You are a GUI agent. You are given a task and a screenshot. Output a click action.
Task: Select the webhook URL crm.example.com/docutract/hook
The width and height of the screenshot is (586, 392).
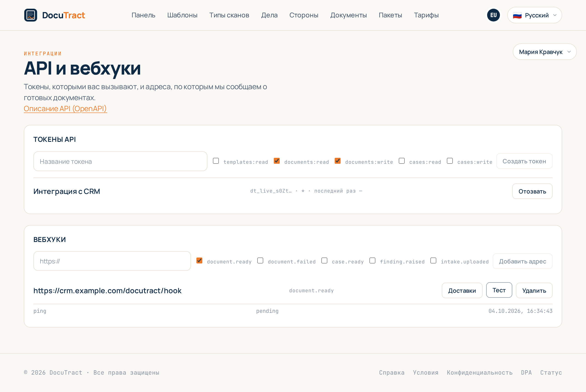(107, 290)
